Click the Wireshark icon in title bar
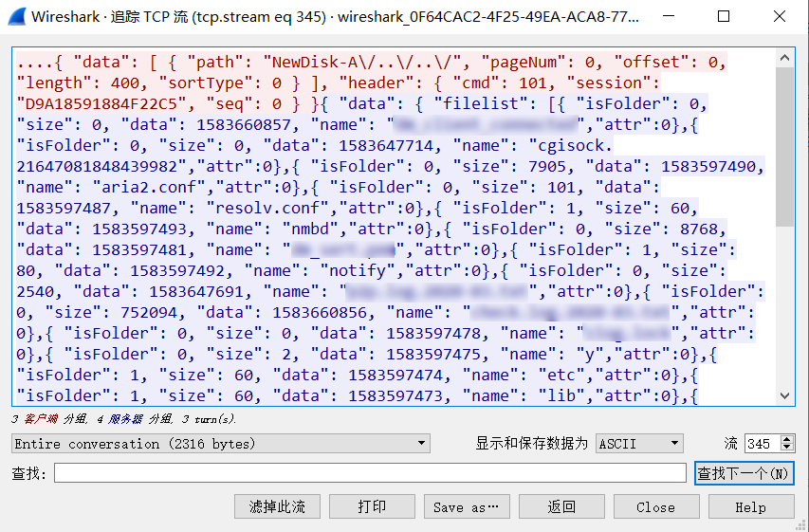The width and height of the screenshot is (809, 532). point(16,16)
